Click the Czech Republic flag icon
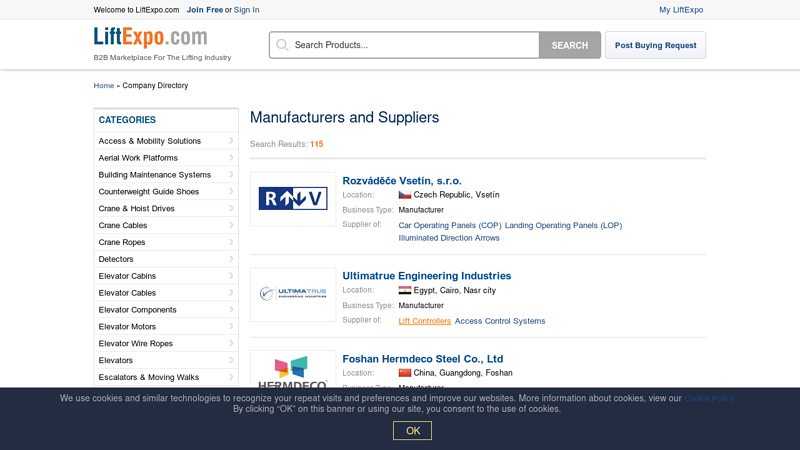This screenshot has width=800, height=450. tap(405, 195)
